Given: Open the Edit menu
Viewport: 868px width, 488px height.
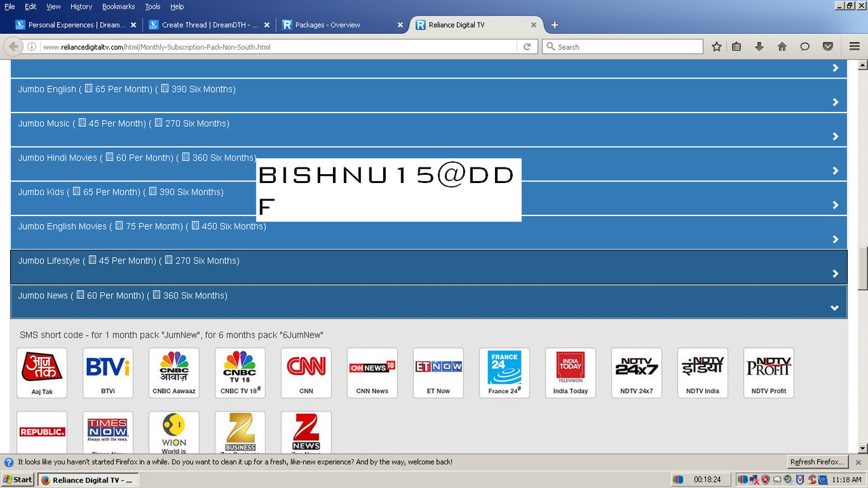Looking at the screenshot, I should tap(31, 7).
